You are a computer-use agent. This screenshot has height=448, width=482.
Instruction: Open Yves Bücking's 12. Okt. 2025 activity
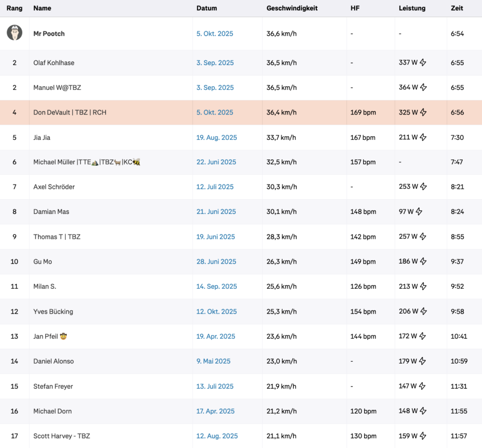click(x=217, y=311)
